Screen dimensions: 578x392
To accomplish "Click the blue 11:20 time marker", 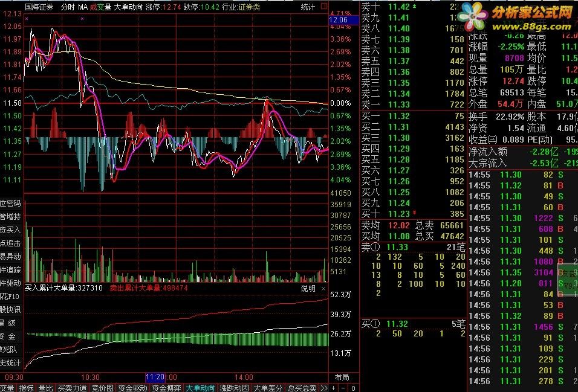I will click(x=155, y=378).
